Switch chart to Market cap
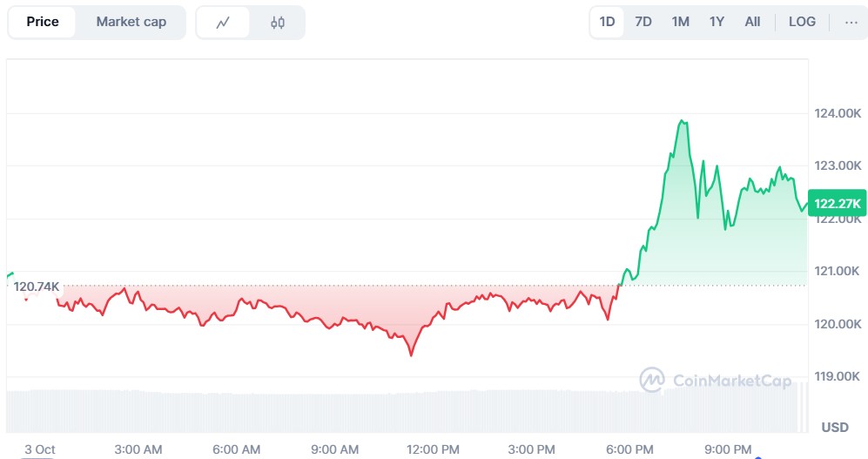Viewport: 868px width, 459px height. tap(131, 22)
